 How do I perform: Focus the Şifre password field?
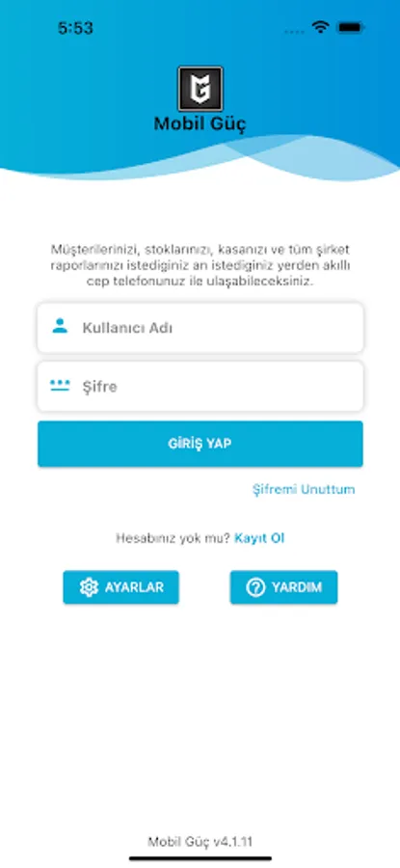tap(200, 387)
